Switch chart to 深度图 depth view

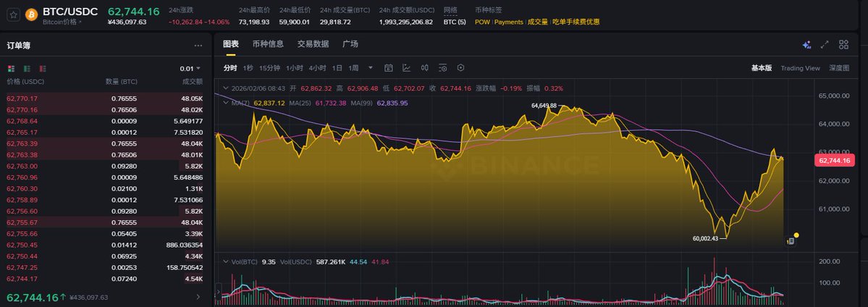[x=839, y=68]
